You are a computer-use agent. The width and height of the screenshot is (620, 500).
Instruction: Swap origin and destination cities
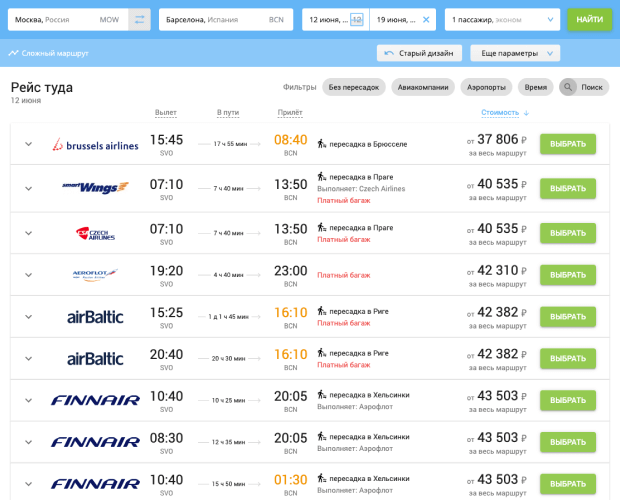coord(139,19)
